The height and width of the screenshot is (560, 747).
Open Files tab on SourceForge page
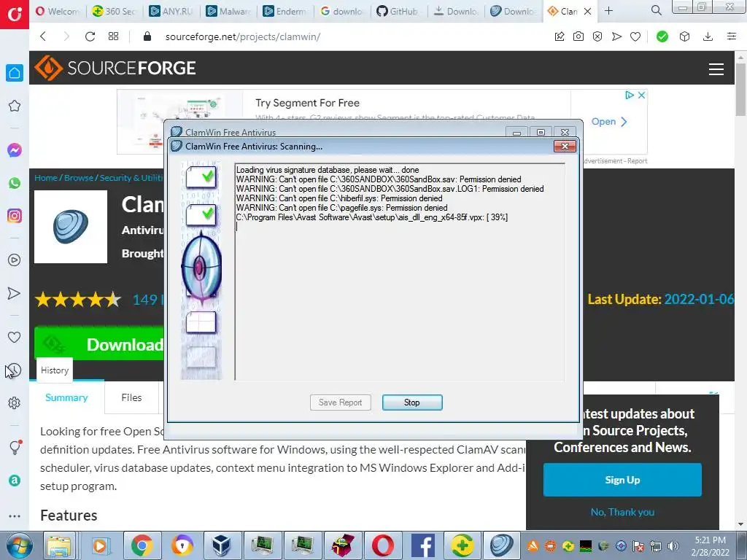tap(131, 397)
